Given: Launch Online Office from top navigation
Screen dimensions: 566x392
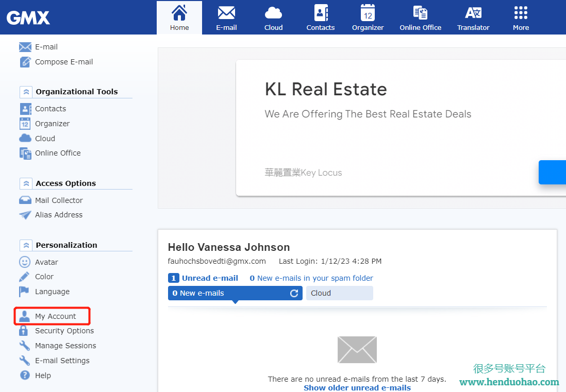Looking at the screenshot, I should (420, 18).
